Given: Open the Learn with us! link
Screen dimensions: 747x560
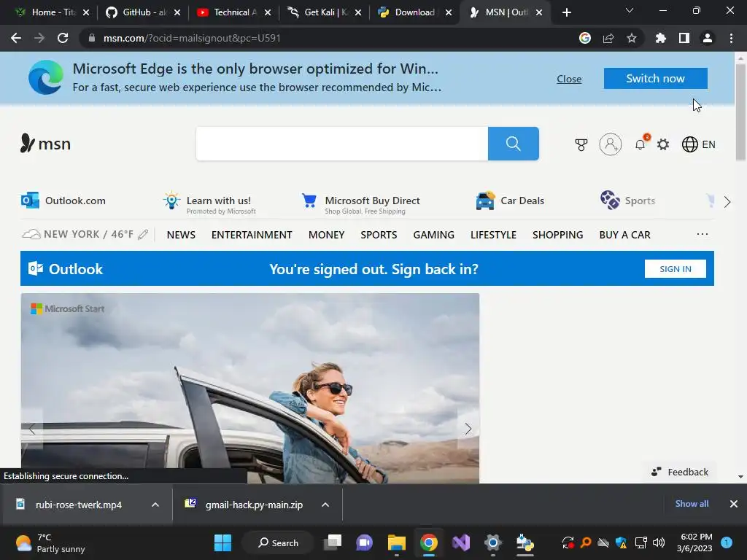Looking at the screenshot, I should click(x=209, y=203).
